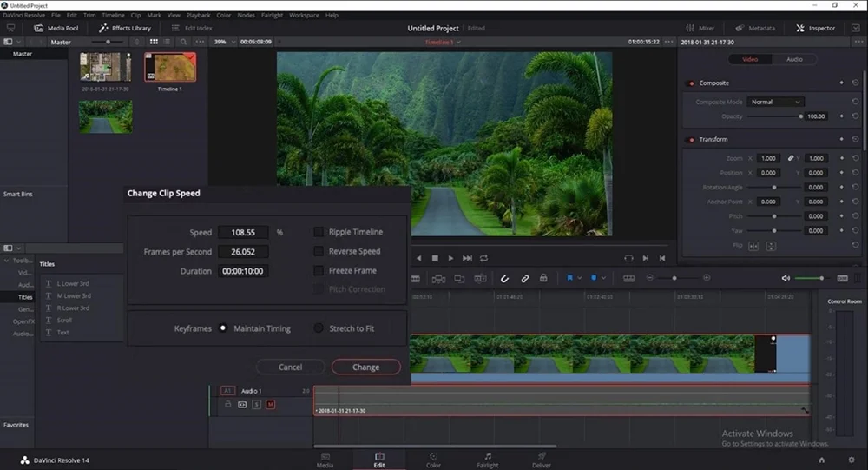Enable the Freeze Frame checkbox
The width and height of the screenshot is (868, 470).
[x=319, y=270]
